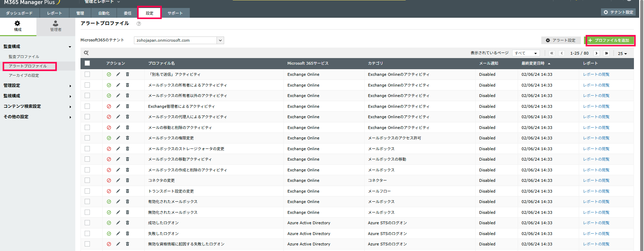Check the select-all checkbox in table header
The image size is (644, 251).
[87, 63]
